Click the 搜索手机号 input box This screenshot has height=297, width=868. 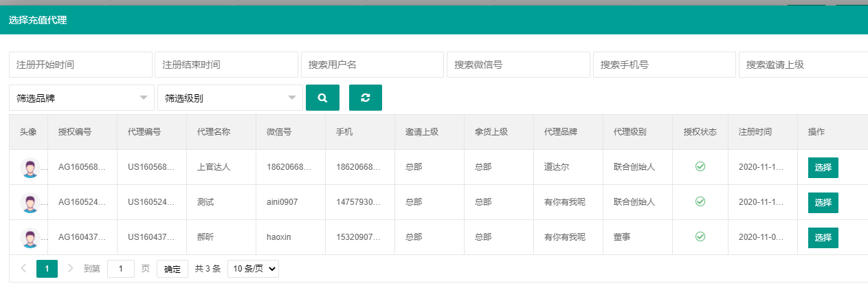[664, 65]
